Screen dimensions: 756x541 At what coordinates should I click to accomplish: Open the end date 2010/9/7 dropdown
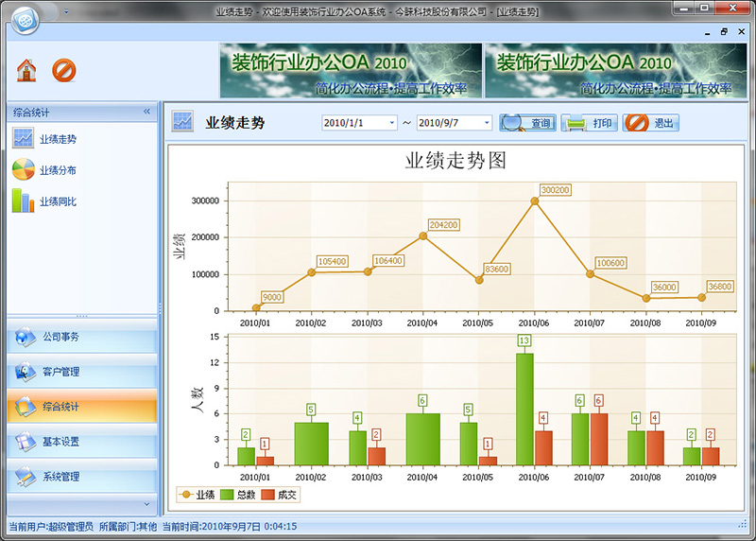[487, 123]
